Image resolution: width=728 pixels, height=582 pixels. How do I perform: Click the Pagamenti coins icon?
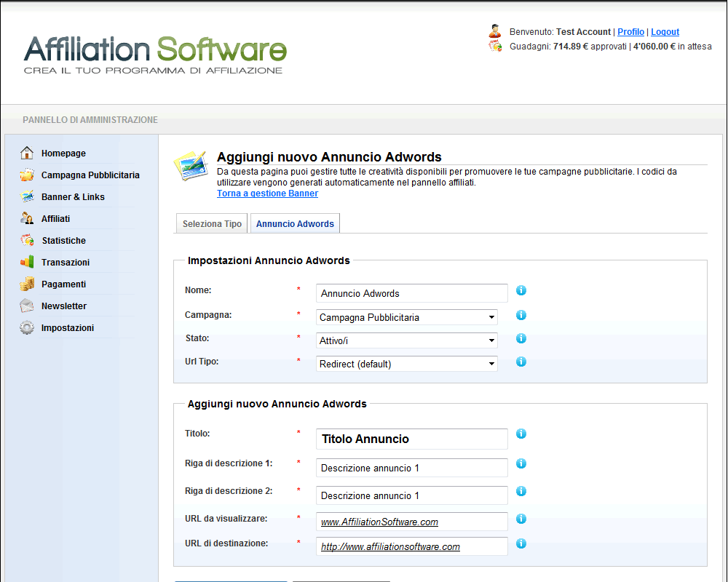click(27, 284)
